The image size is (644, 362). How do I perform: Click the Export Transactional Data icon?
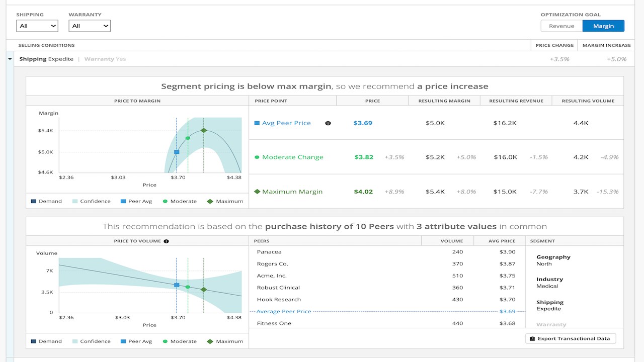(x=532, y=338)
